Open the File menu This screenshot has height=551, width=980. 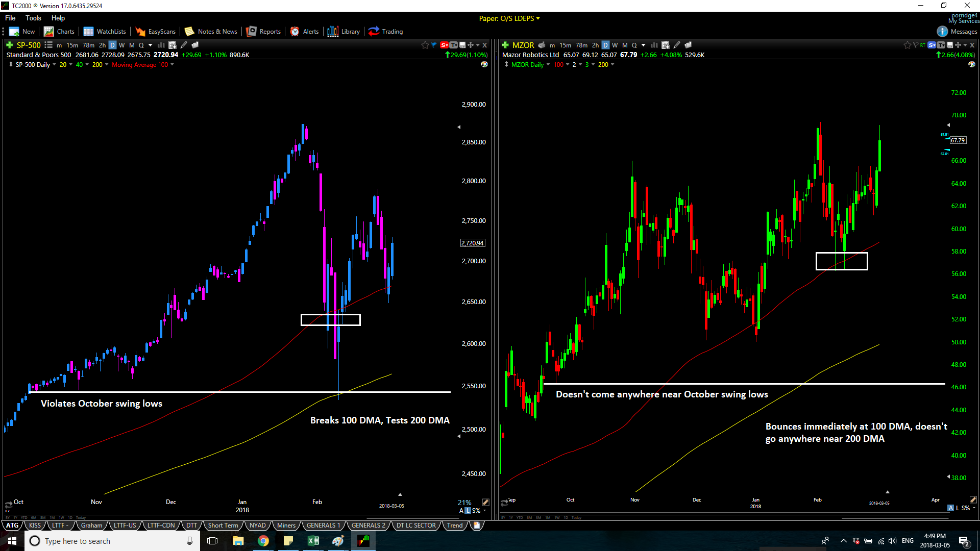coord(10,18)
